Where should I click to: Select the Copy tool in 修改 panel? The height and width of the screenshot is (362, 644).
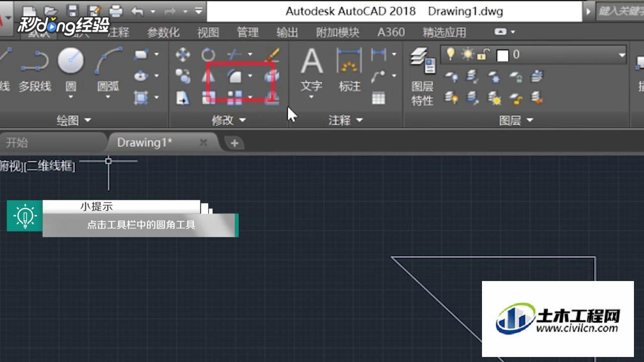pos(183,76)
